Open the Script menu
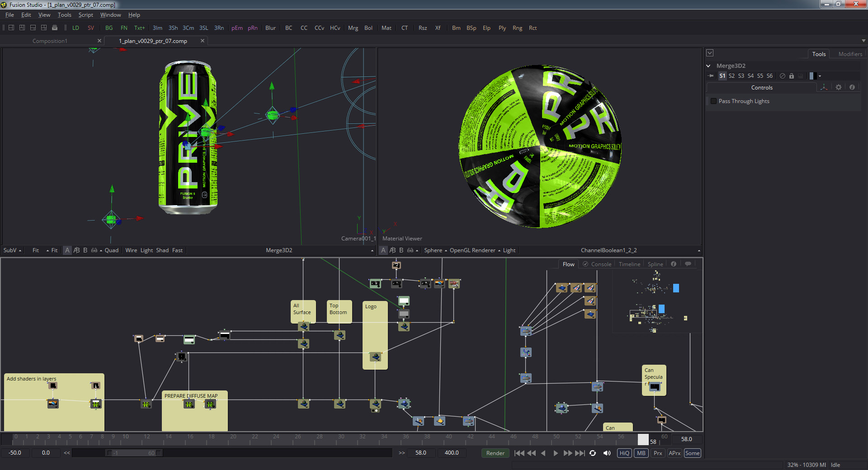The width and height of the screenshot is (868, 470). [85, 14]
